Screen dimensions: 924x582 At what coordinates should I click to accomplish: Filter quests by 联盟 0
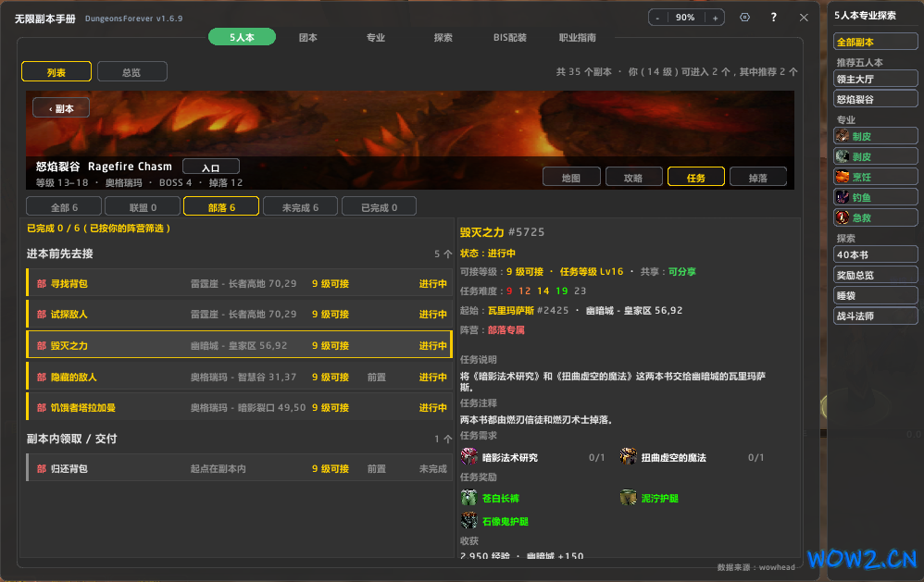point(143,206)
